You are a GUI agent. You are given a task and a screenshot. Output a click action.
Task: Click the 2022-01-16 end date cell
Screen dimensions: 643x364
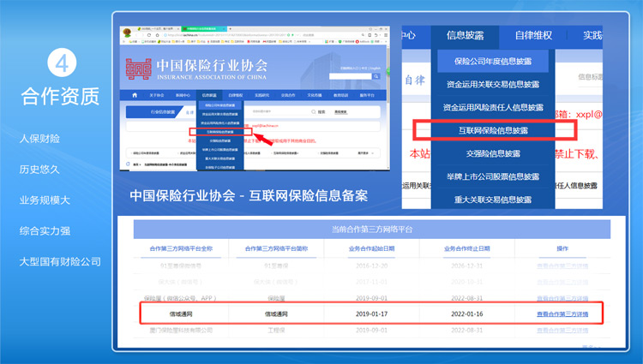point(466,314)
